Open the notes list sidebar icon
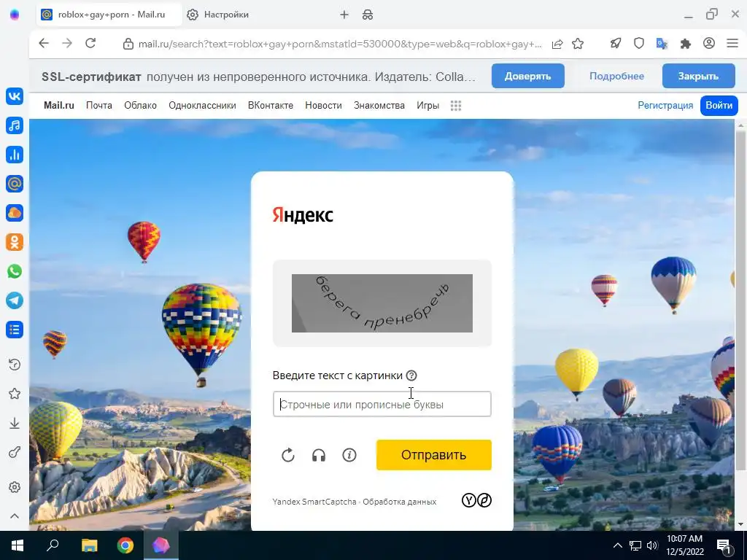The image size is (747, 560). pyautogui.click(x=15, y=330)
